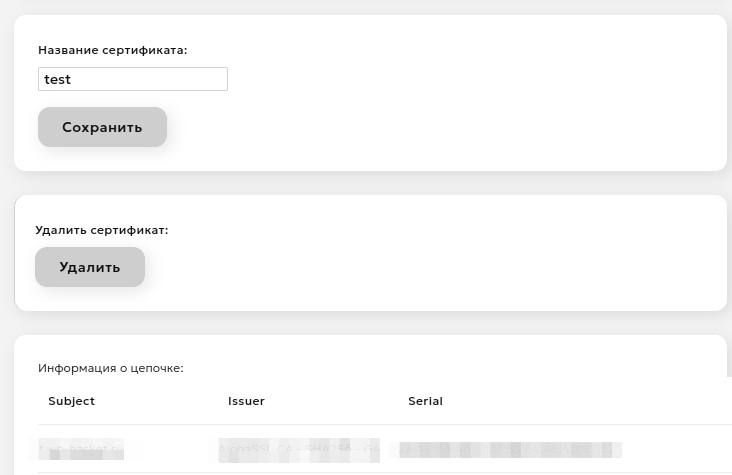732x475 pixels.
Task: Select the Subject column header
Action: [72, 401]
